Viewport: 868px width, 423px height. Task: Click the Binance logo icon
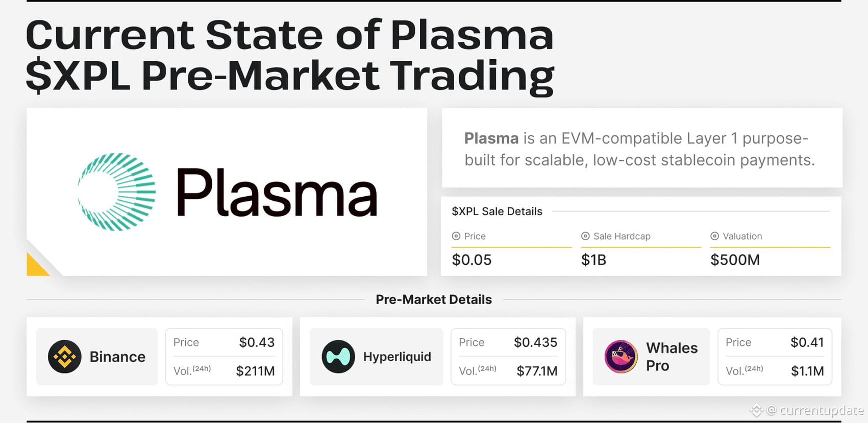65,357
